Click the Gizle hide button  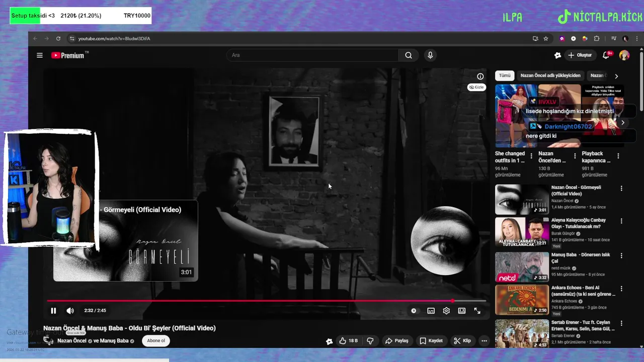pyautogui.click(x=476, y=87)
